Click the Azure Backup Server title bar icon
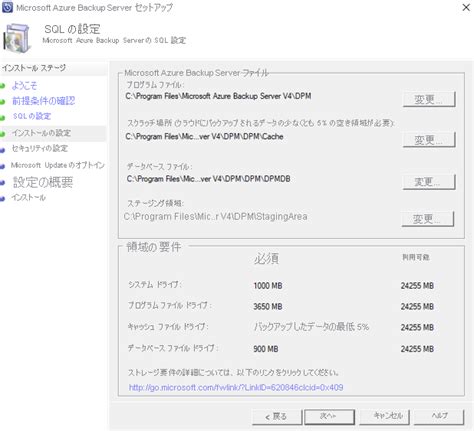 [7, 7]
